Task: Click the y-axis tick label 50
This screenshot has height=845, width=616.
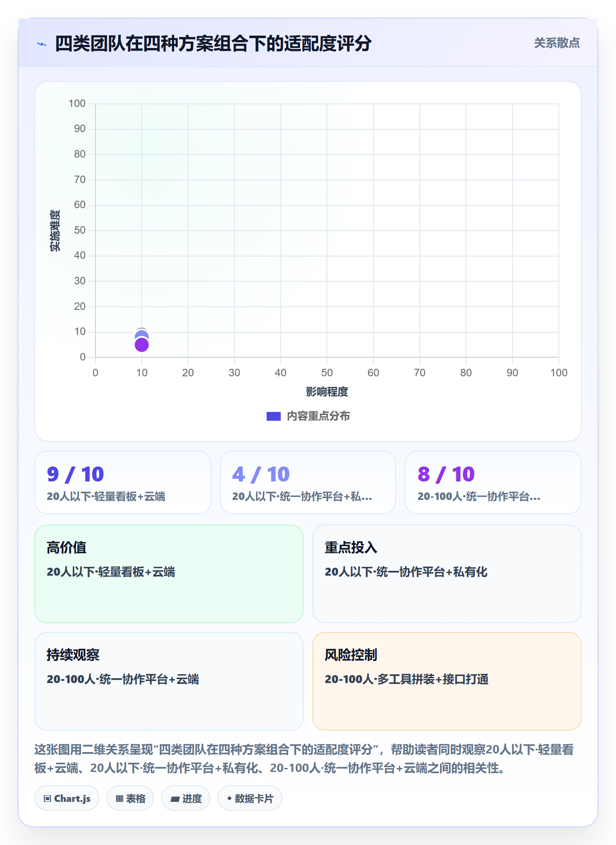Action: (80, 230)
